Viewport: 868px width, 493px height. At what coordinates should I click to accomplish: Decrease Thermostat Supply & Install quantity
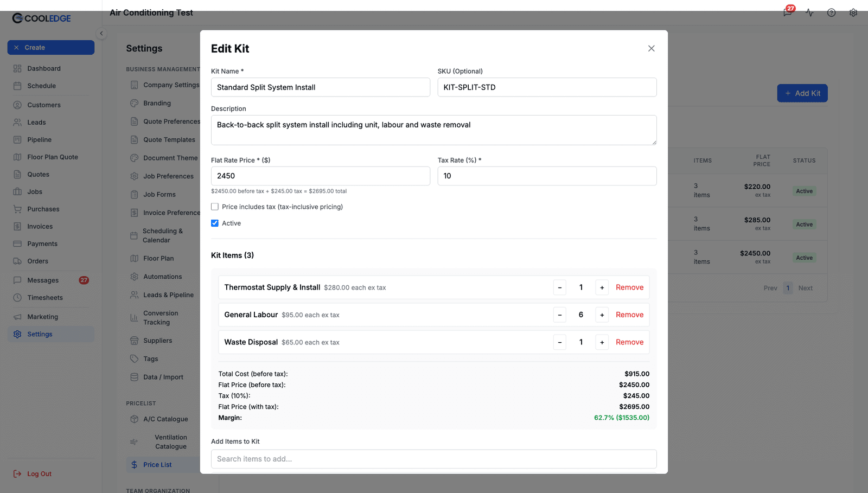560,287
